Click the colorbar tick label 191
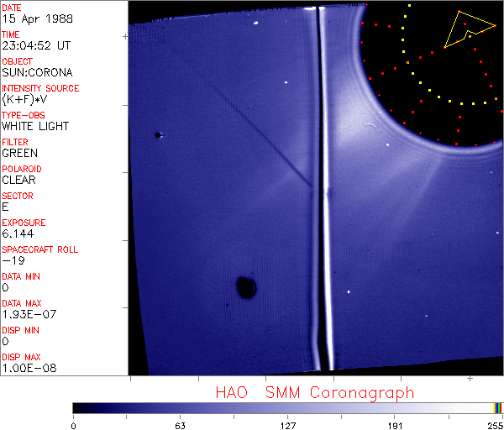The width and height of the screenshot is (504, 430). coord(395,426)
